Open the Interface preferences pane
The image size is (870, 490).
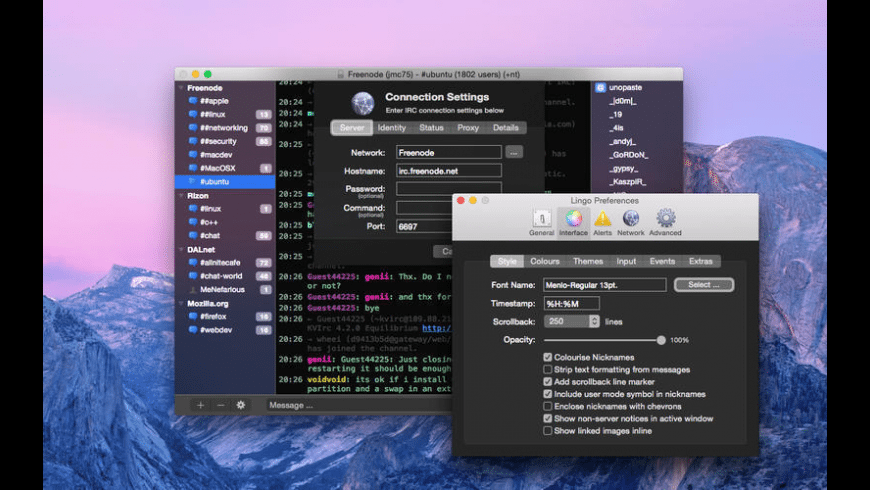point(573,223)
